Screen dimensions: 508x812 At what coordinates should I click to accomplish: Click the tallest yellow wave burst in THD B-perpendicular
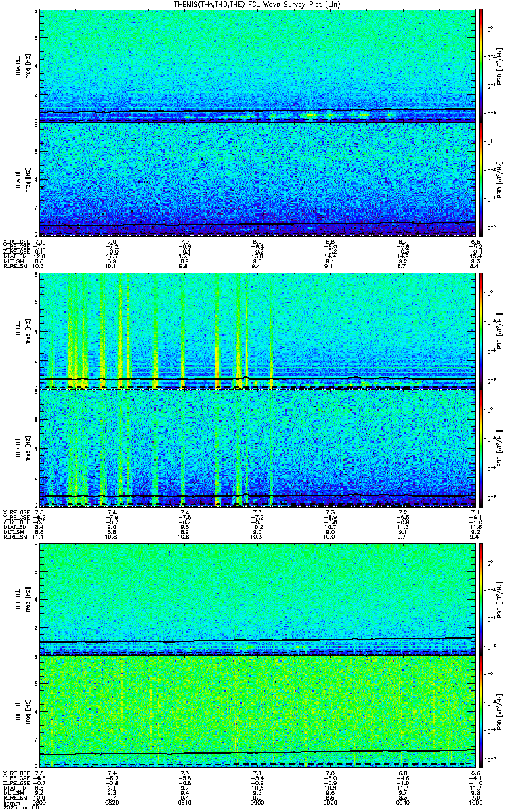[217, 332]
